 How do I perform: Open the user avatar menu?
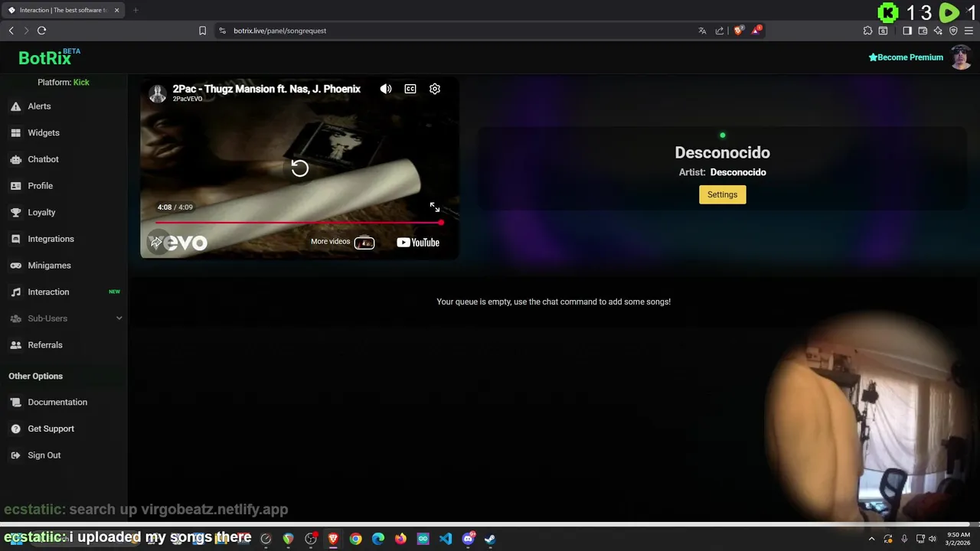point(961,57)
